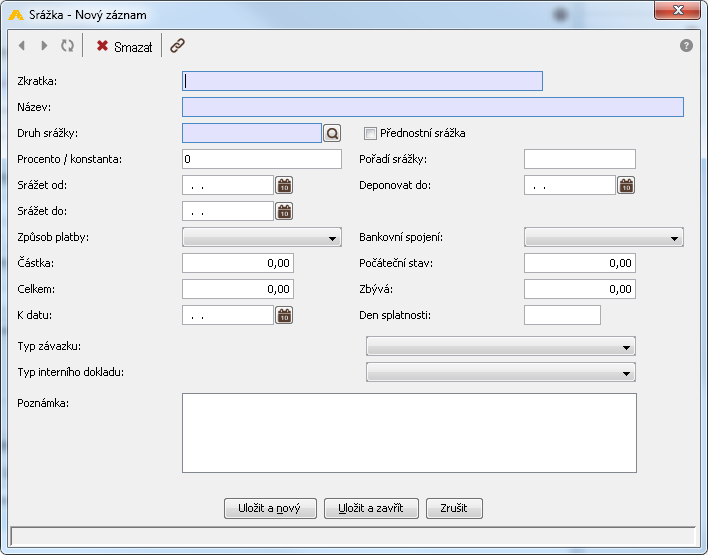Click Procento / konstanta field

262,159
